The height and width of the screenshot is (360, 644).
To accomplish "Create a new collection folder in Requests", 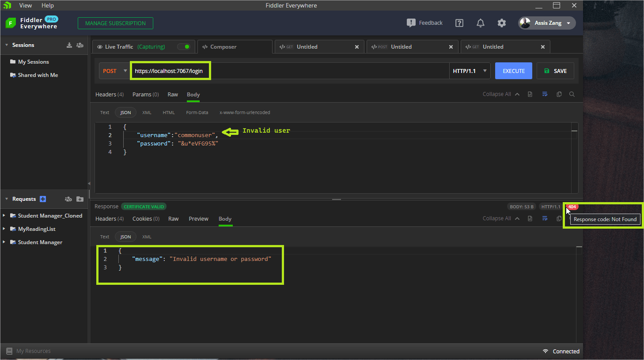I will 80,199.
